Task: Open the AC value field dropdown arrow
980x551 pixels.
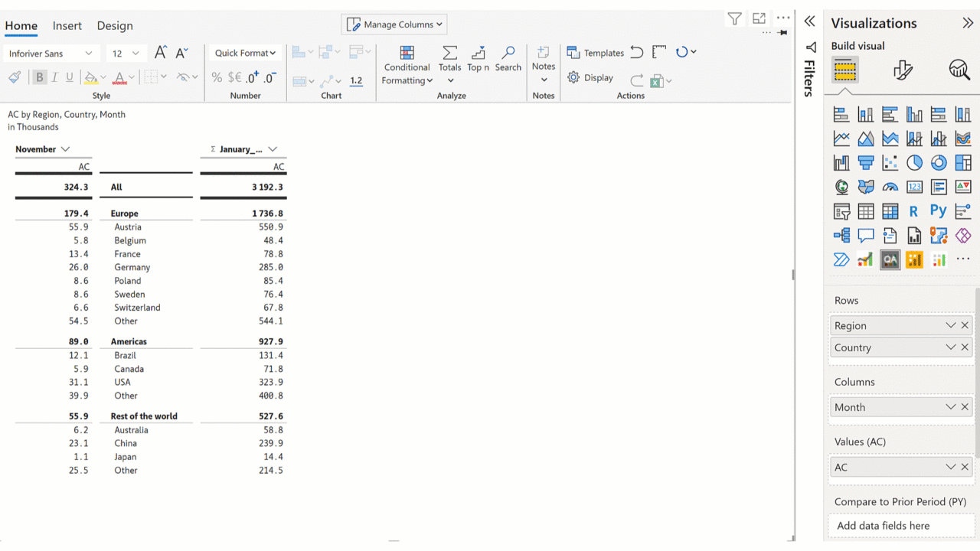Action: pyautogui.click(x=950, y=467)
